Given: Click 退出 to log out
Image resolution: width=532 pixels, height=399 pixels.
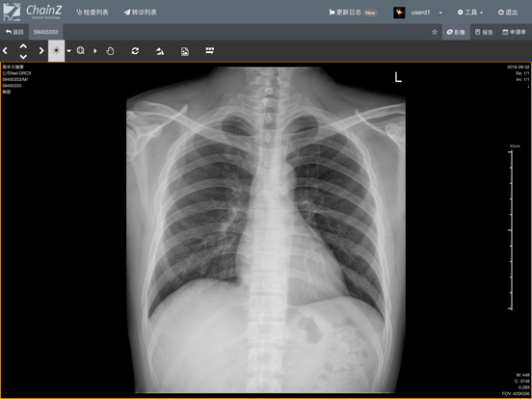Looking at the screenshot, I should [x=508, y=13].
